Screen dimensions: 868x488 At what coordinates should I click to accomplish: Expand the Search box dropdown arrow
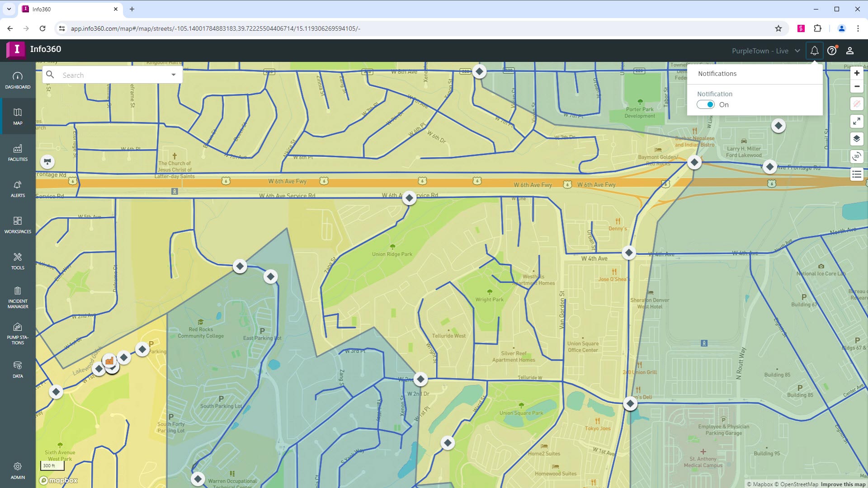tap(174, 75)
